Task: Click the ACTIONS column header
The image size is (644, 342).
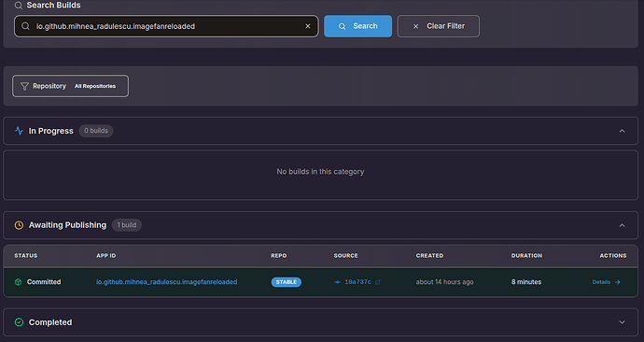Action: click(x=613, y=256)
